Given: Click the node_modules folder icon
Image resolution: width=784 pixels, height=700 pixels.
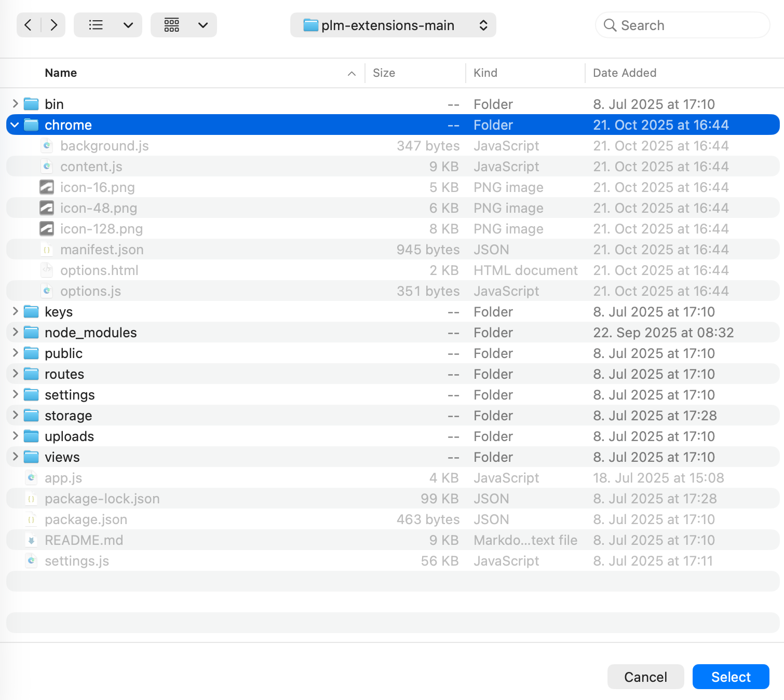Looking at the screenshot, I should coord(32,333).
